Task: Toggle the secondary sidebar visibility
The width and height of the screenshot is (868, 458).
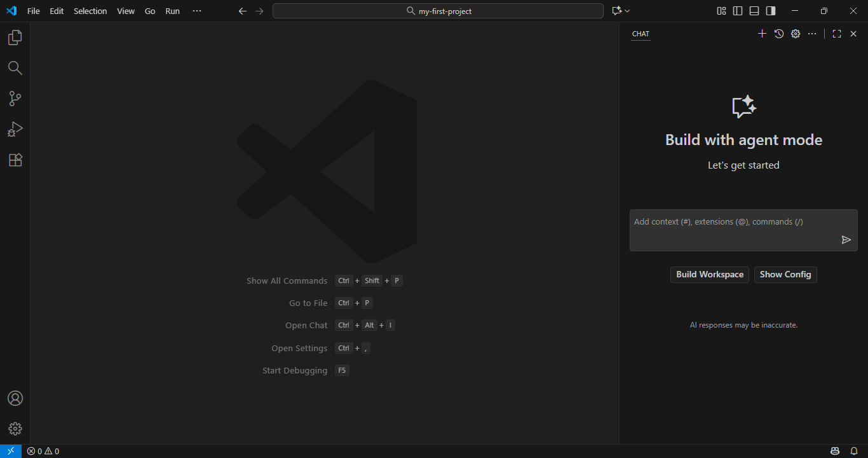Action: (x=770, y=10)
